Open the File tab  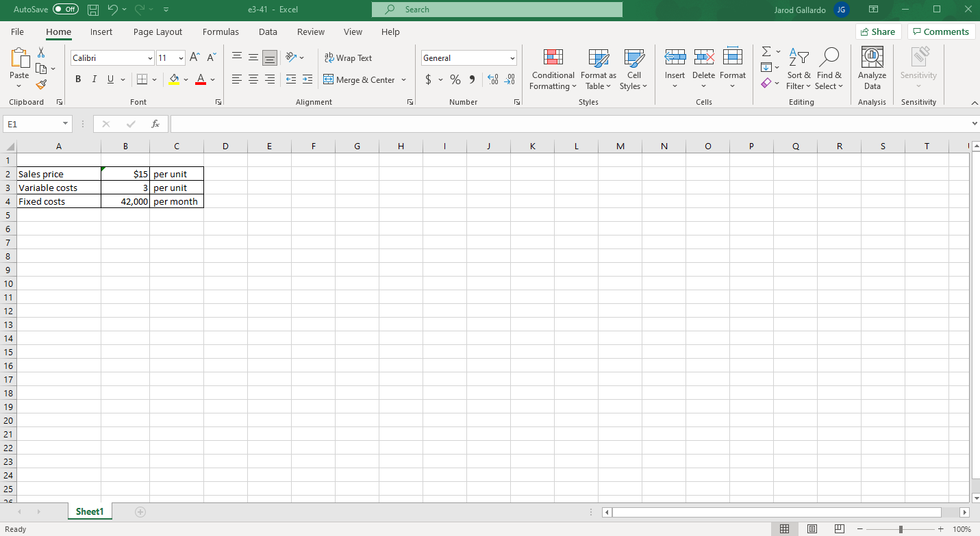coord(18,31)
